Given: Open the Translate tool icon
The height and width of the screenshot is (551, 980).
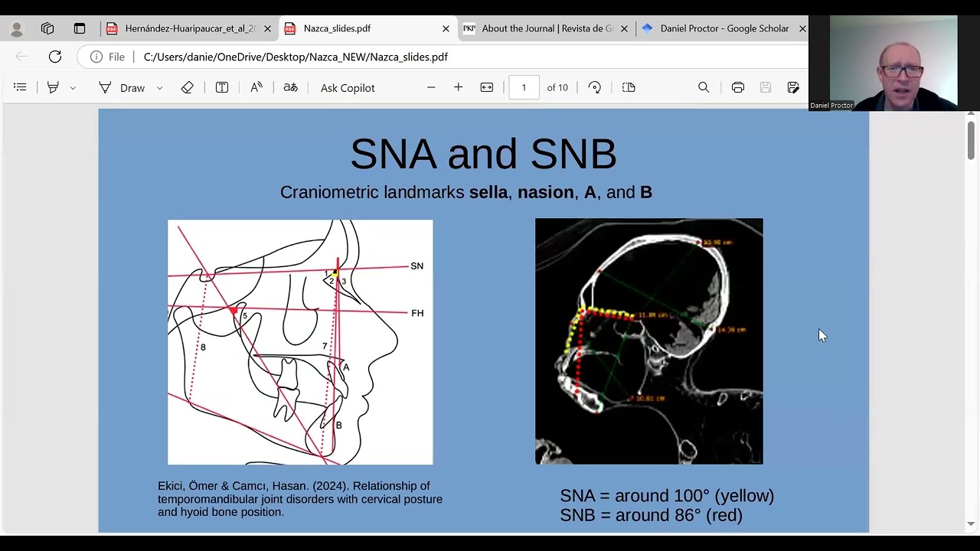Looking at the screenshot, I should click(x=290, y=87).
